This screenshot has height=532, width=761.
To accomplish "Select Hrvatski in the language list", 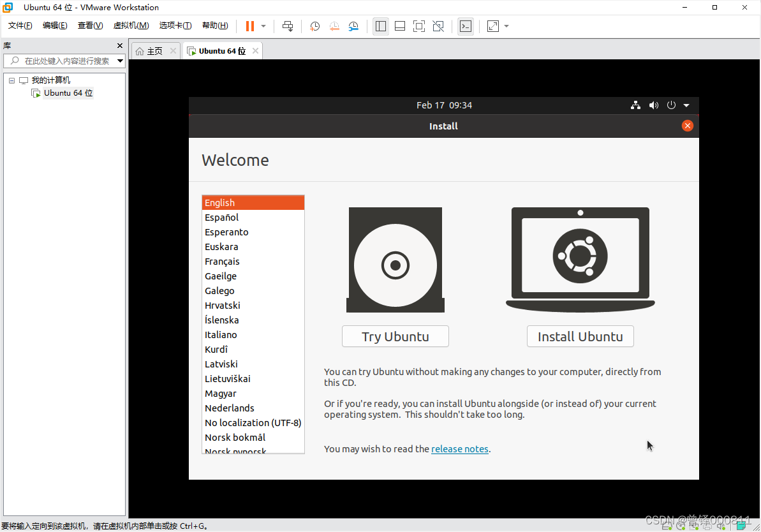I will point(253,306).
